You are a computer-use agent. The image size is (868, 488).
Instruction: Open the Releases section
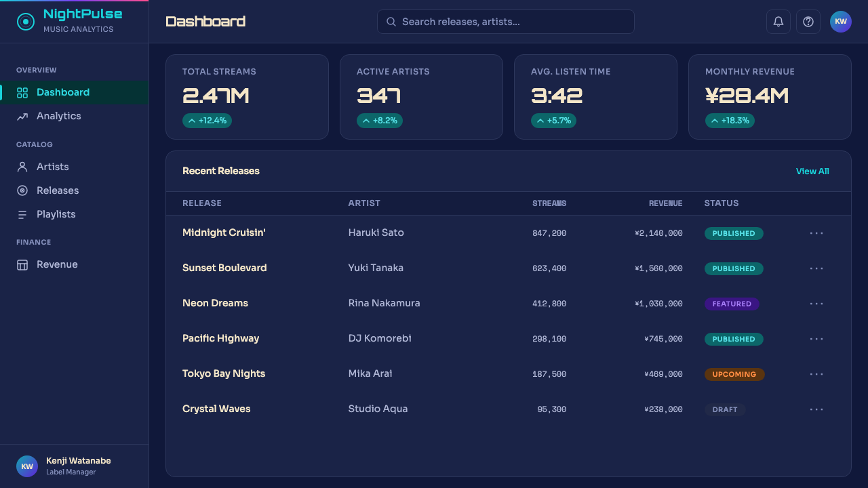pos(75,190)
